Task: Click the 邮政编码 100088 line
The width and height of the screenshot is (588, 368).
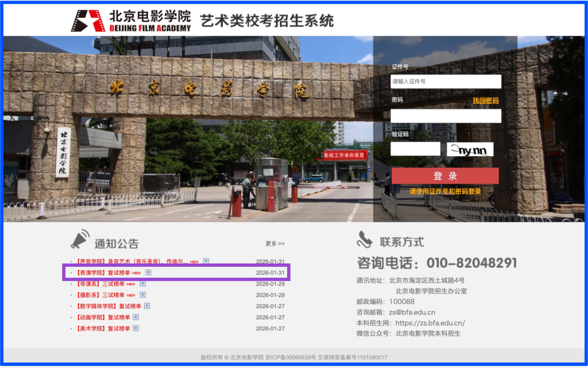Action: tap(385, 301)
